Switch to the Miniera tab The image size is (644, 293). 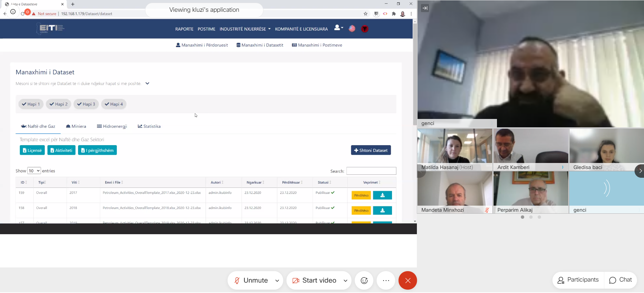point(76,126)
